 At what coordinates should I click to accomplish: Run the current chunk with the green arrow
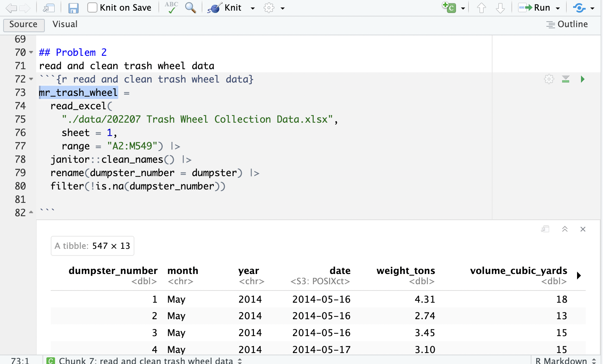click(x=583, y=79)
